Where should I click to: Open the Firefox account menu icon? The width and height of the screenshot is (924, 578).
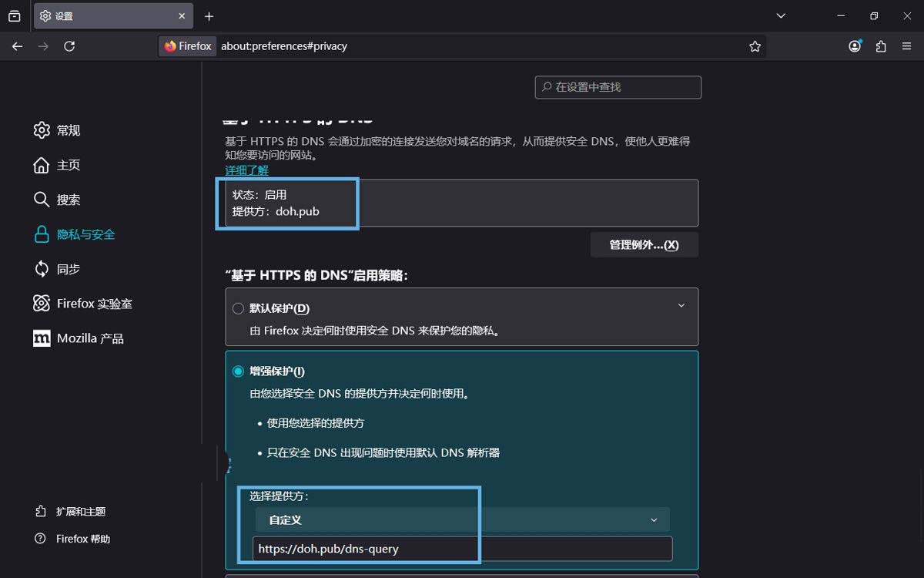click(855, 46)
